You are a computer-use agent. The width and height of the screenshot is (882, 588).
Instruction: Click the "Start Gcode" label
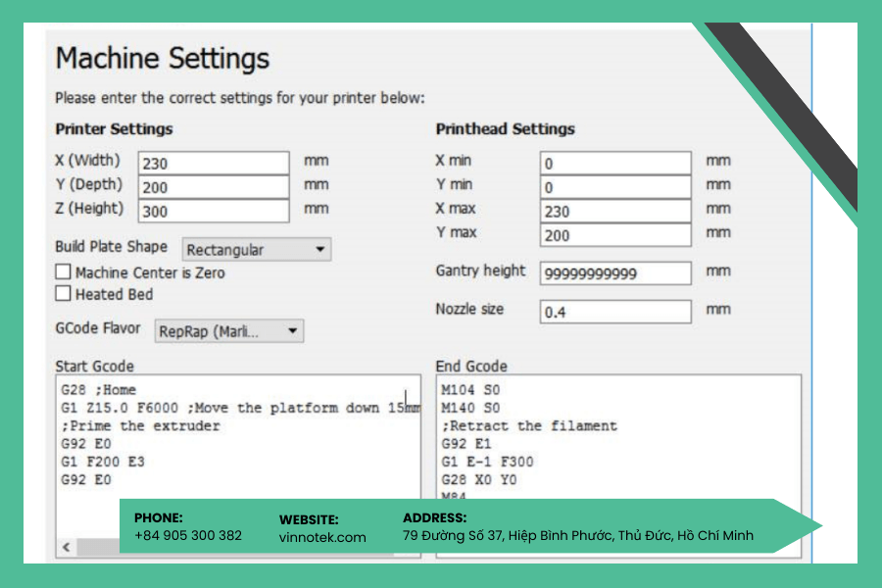[94, 366]
